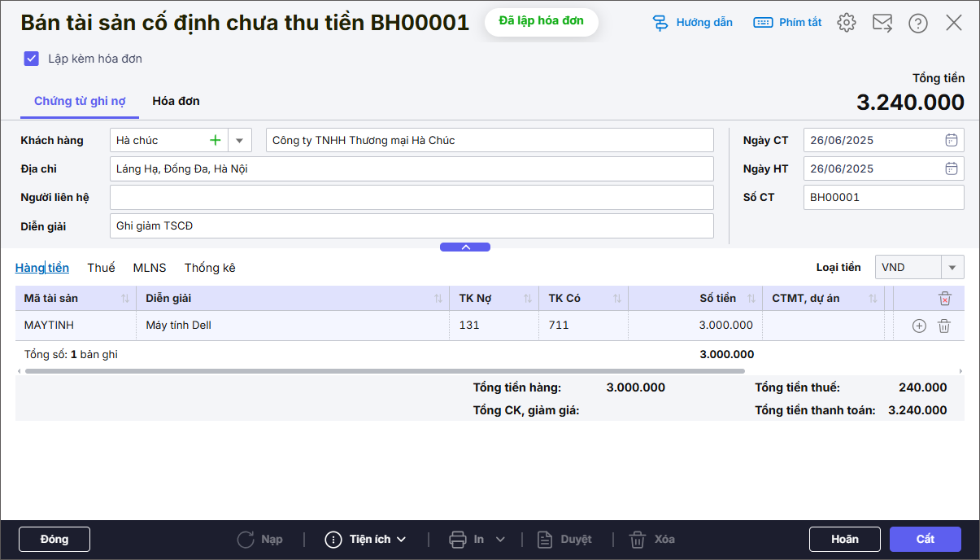Viewport: 980px width, 560px height.
Task: Click the Đóng button
Action: (x=54, y=539)
